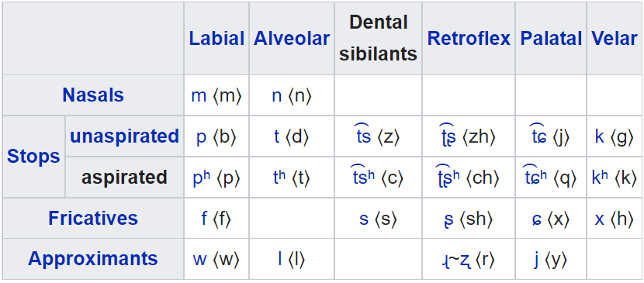Click the aspirated pʰ link beside ⟨p⟩
This screenshot has height=283, width=644.
[x=201, y=178]
